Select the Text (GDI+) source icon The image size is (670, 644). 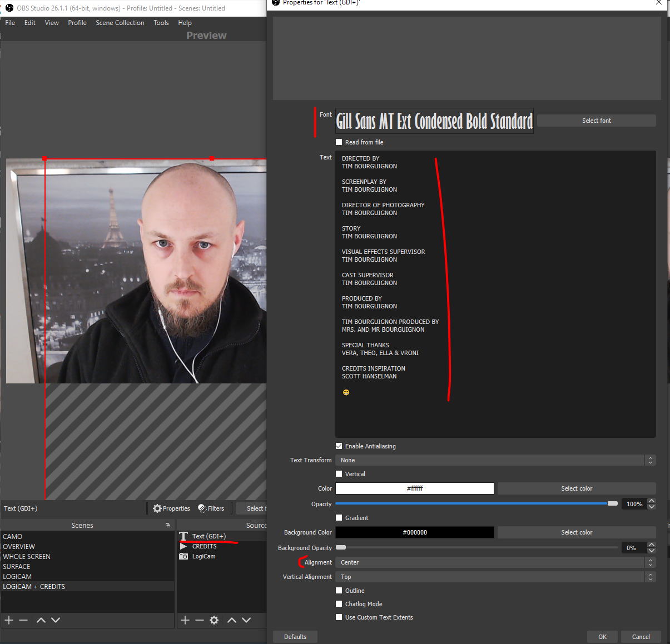(184, 536)
